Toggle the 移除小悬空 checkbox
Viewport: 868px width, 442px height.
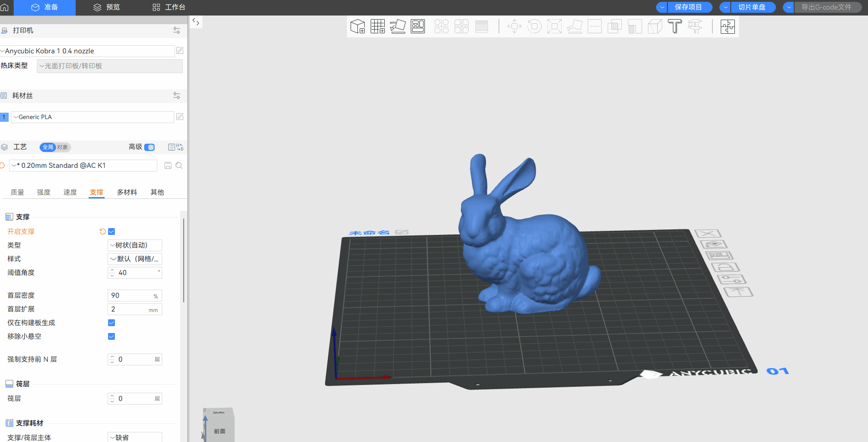click(112, 337)
